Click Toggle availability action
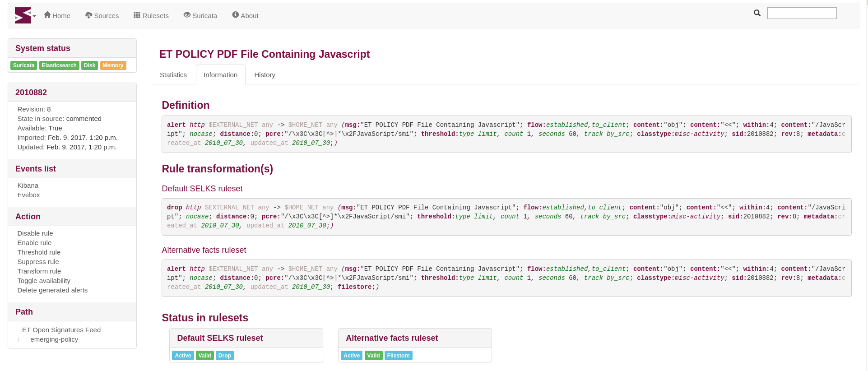 [x=44, y=281]
